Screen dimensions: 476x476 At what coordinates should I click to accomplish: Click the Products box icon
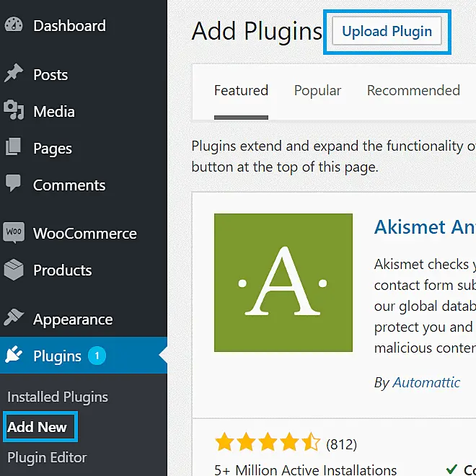[x=13, y=270]
